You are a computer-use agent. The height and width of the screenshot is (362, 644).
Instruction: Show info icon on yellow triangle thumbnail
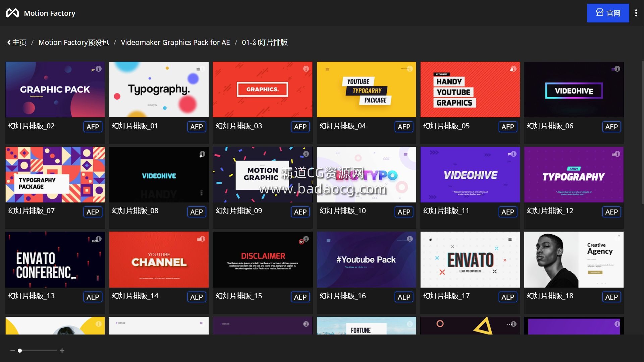[x=514, y=324]
